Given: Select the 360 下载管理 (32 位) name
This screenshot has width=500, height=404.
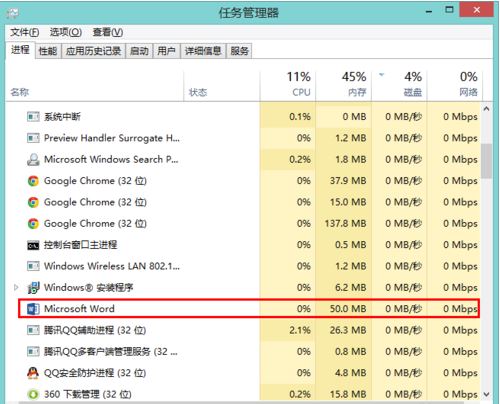Looking at the screenshot, I should tap(88, 395).
